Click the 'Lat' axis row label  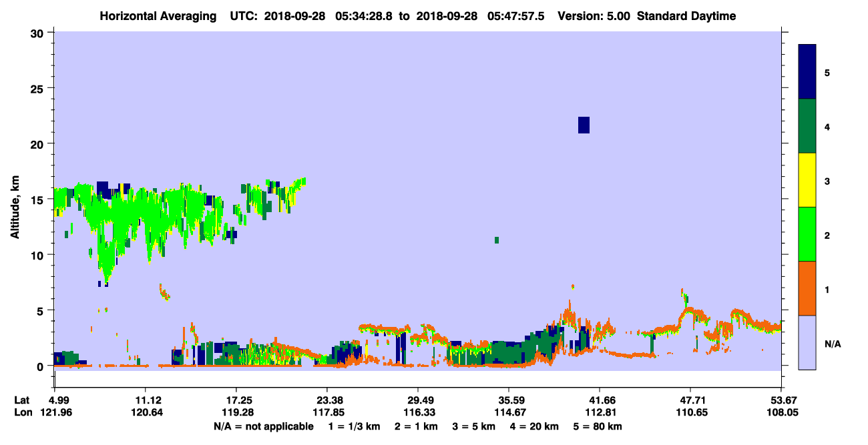pyautogui.click(x=21, y=400)
